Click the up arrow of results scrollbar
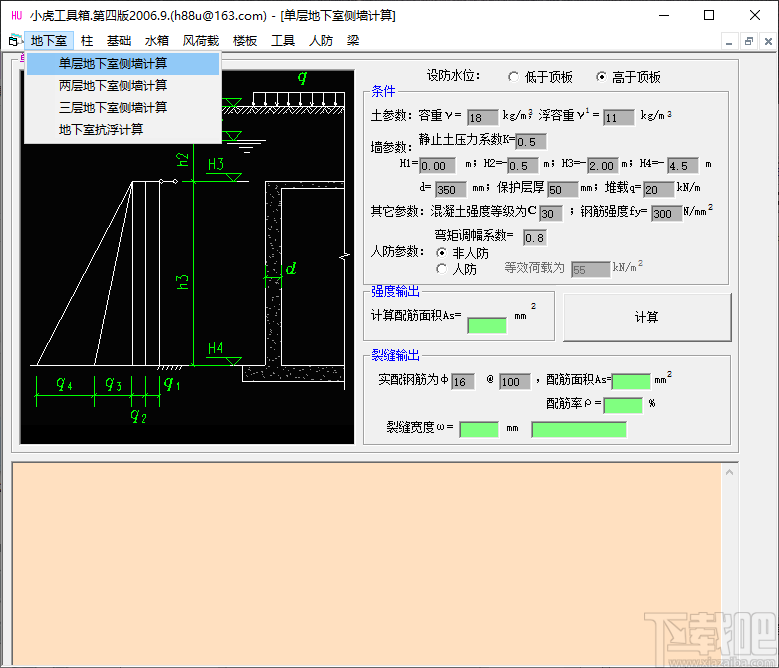The image size is (779, 668). tap(729, 472)
